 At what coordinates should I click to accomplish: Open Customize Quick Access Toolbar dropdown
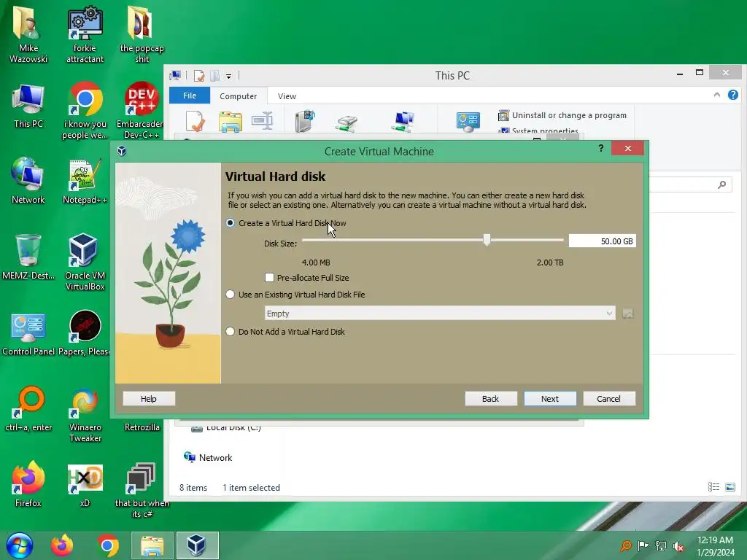point(228,76)
